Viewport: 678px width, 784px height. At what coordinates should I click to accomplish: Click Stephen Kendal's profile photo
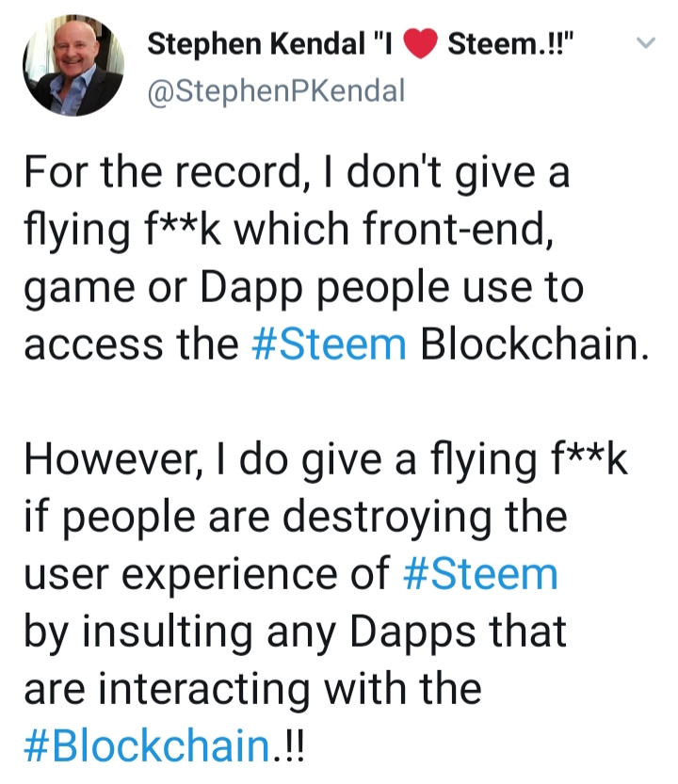(x=73, y=66)
